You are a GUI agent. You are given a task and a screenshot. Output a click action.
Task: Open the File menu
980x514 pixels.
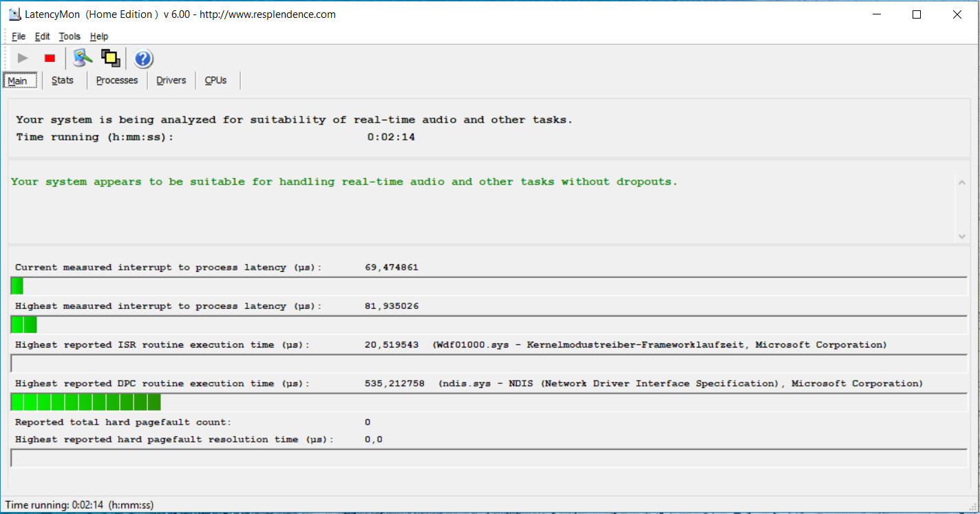click(x=19, y=36)
